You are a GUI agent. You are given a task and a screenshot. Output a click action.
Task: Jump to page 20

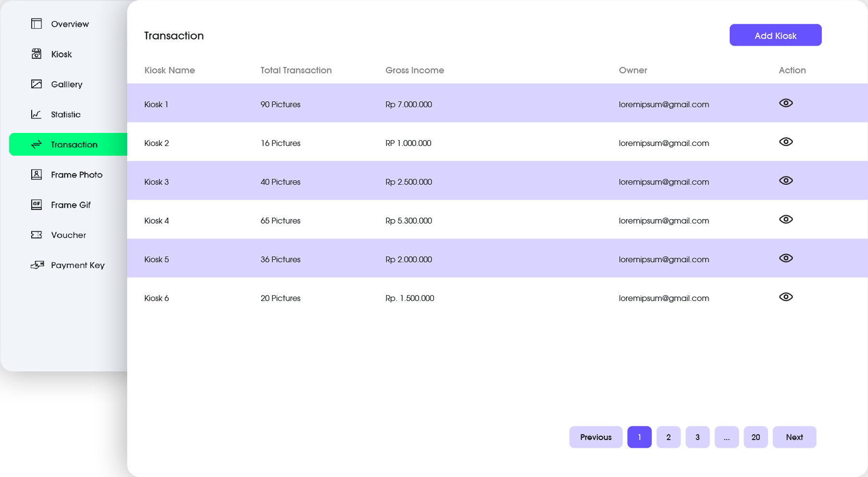coord(755,437)
